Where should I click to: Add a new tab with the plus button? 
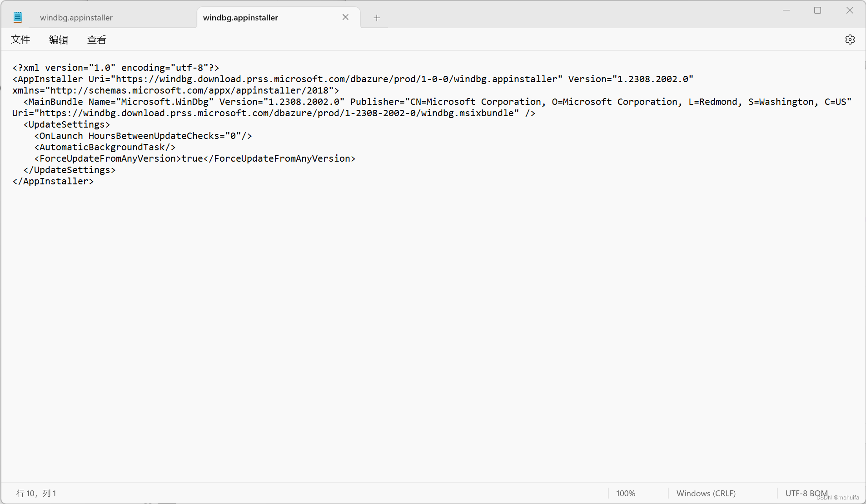click(x=377, y=18)
